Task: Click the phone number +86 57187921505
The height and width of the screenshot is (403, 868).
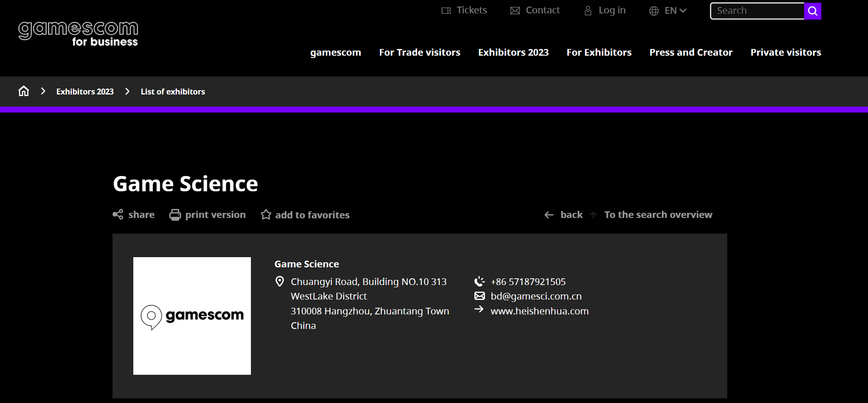Action: [528, 282]
